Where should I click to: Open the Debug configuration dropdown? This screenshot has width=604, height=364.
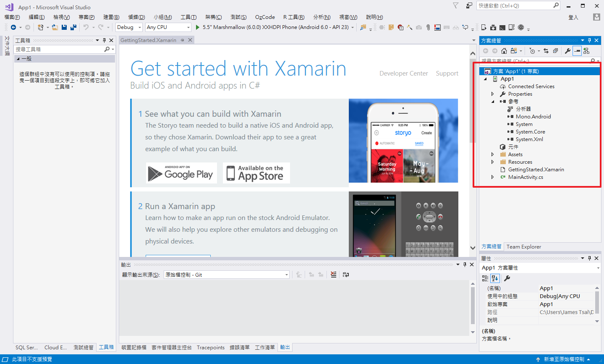pyautogui.click(x=129, y=27)
